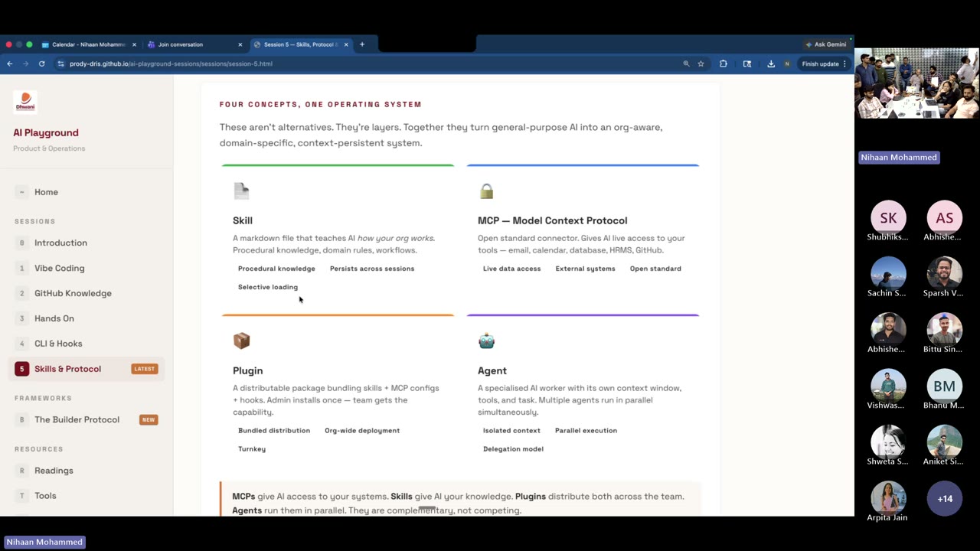The width and height of the screenshot is (980, 551).
Task: Click the Downloads icon in the browser toolbar
Action: pos(771,64)
